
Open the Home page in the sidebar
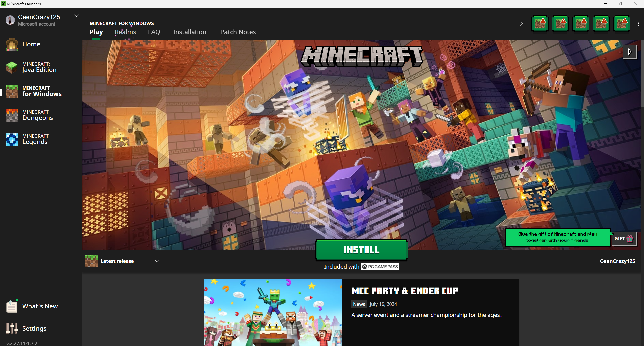31,44
